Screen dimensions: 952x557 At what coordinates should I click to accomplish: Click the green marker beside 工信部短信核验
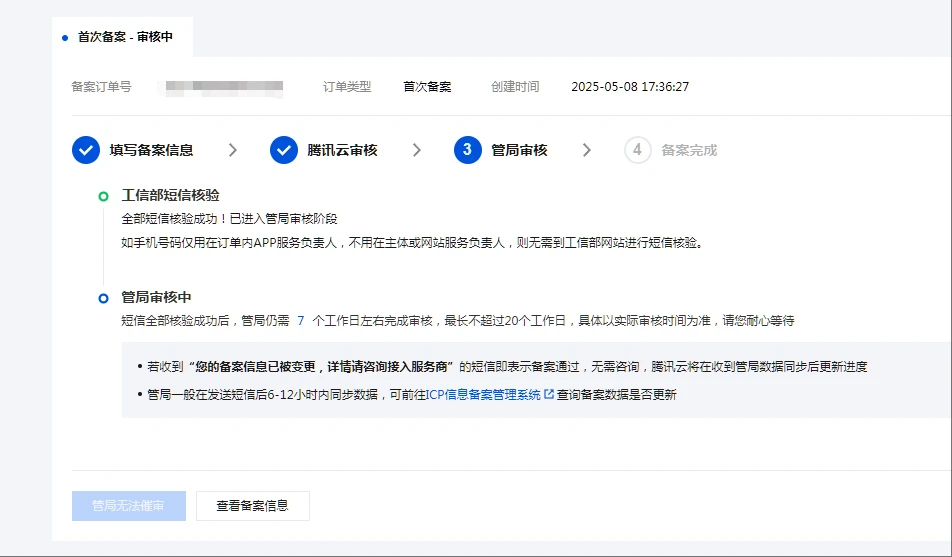tap(103, 196)
